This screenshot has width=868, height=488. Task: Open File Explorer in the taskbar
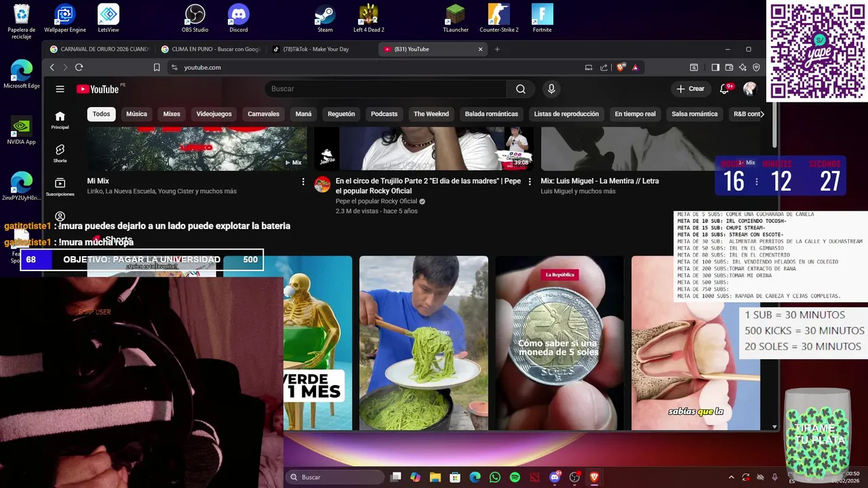[435, 477]
